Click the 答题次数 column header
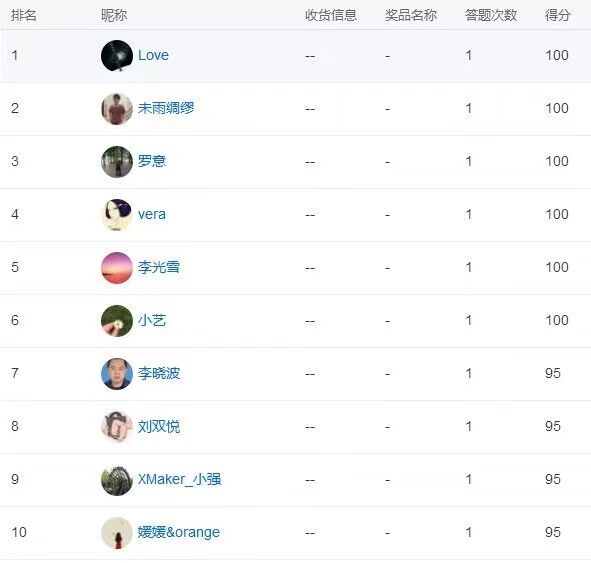 491,15
